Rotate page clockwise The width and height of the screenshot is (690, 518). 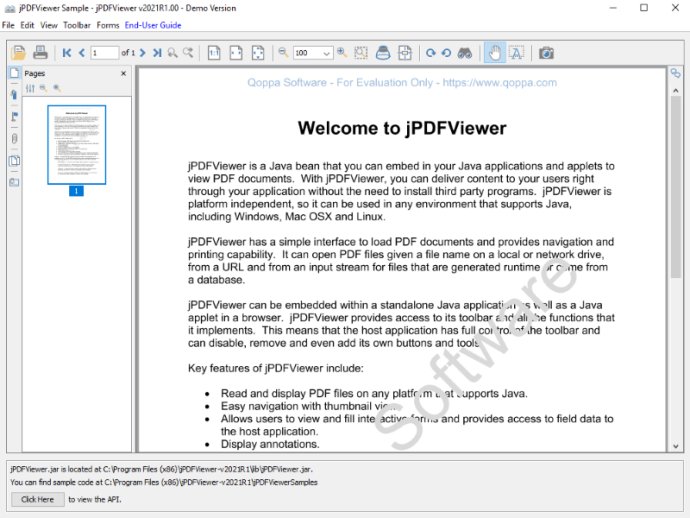(430, 53)
